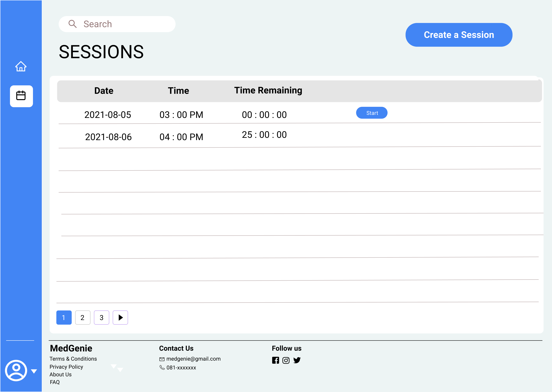Expand the profile dropdown arrow
The width and height of the screenshot is (552, 392).
coord(34,371)
